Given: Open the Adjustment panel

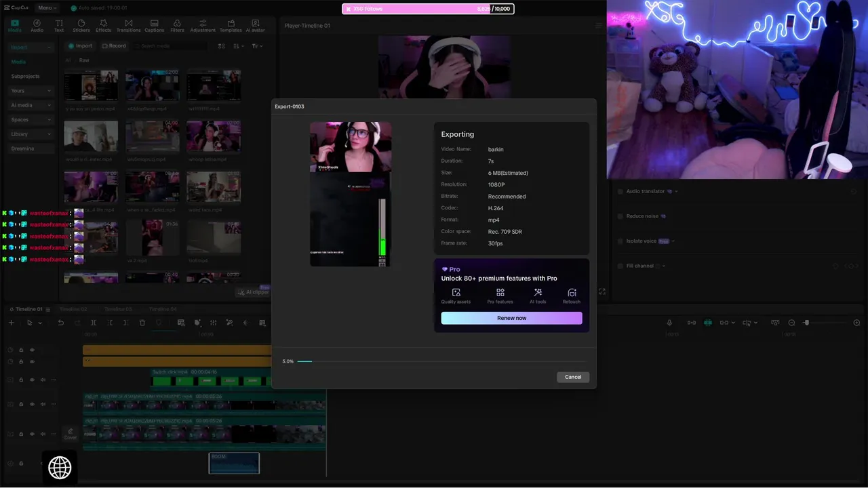Looking at the screenshot, I should tap(203, 26).
